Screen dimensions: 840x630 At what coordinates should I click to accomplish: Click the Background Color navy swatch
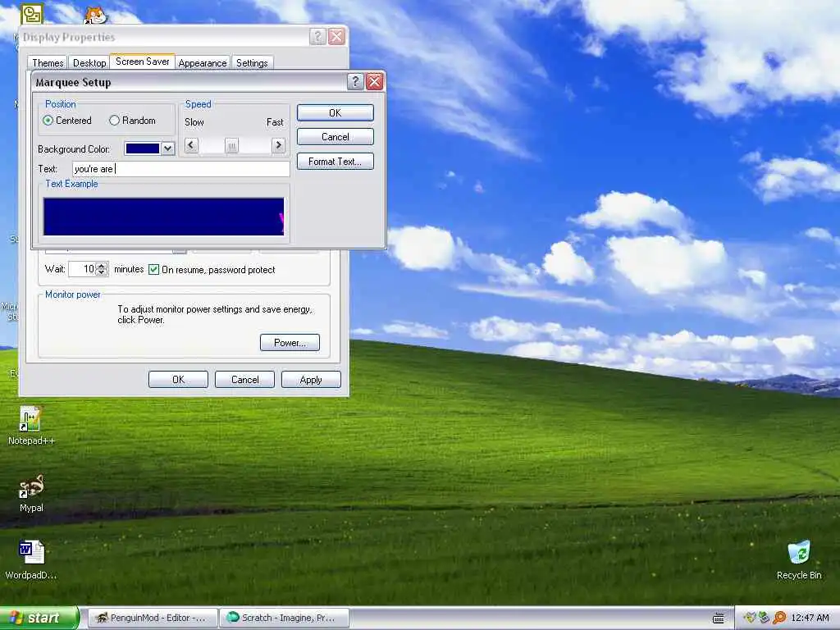[143, 148]
